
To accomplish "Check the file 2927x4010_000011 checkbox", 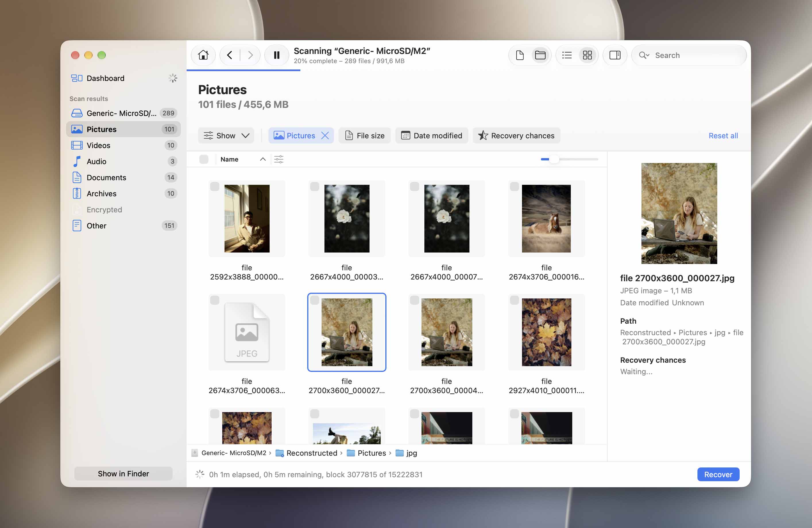I will tap(514, 300).
